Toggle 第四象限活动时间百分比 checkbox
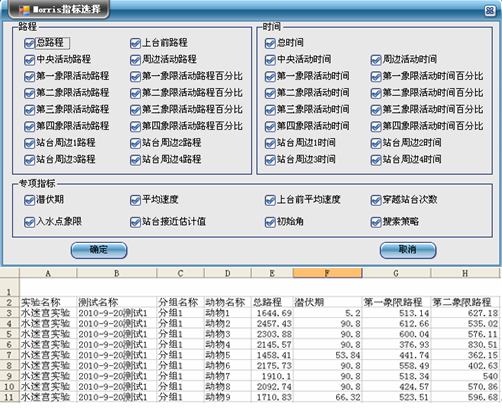 (376, 127)
